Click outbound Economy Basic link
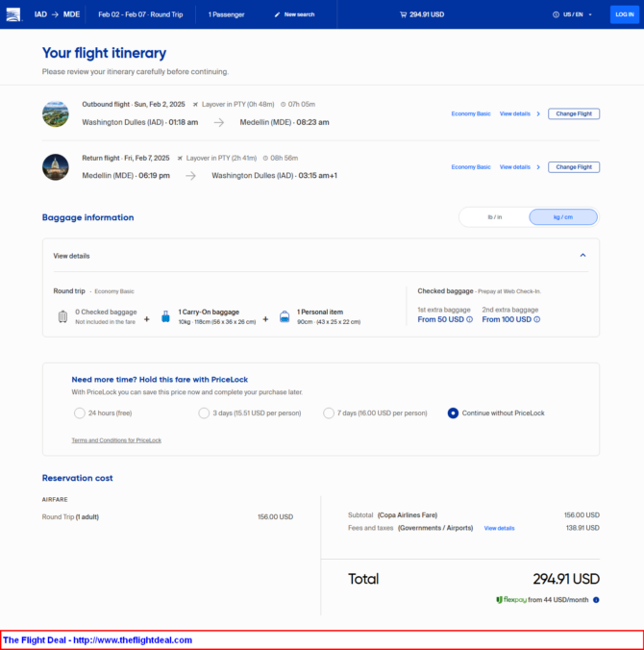Image resolution: width=644 pixels, height=650 pixels. coord(471,113)
